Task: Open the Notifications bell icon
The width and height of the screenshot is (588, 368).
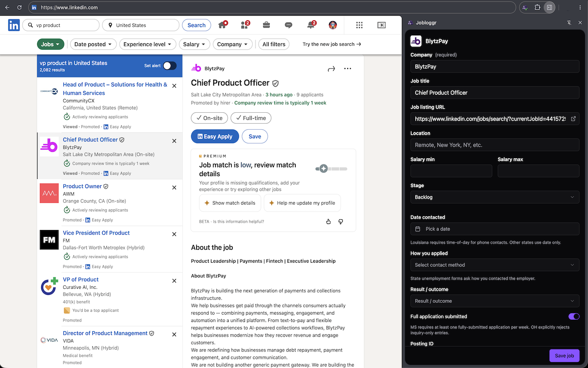Action: coord(311,25)
